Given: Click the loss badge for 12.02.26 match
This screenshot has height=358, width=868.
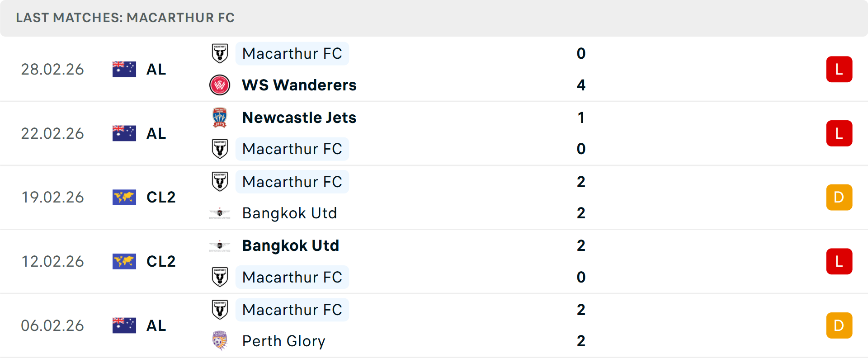Looking at the screenshot, I should pyautogui.click(x=839, y=261).
